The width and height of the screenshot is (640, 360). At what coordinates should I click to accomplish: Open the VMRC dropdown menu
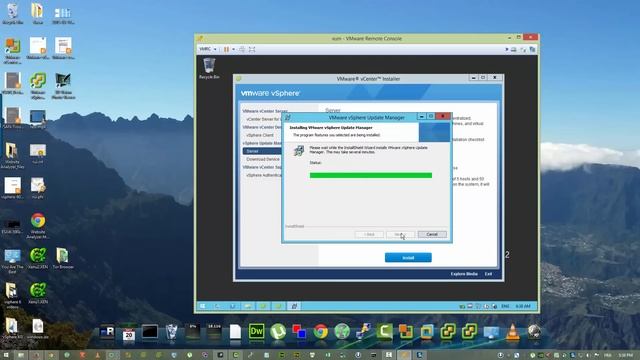coord(208,49)
